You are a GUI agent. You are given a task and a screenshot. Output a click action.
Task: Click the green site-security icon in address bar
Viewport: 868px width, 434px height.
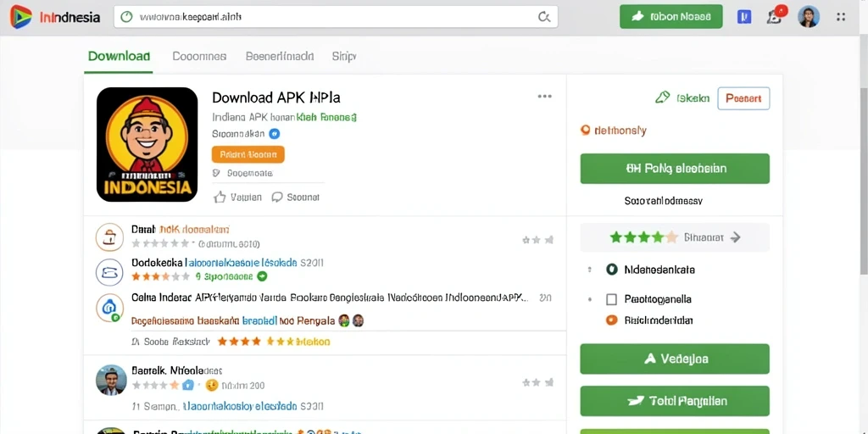coord(127,17)
